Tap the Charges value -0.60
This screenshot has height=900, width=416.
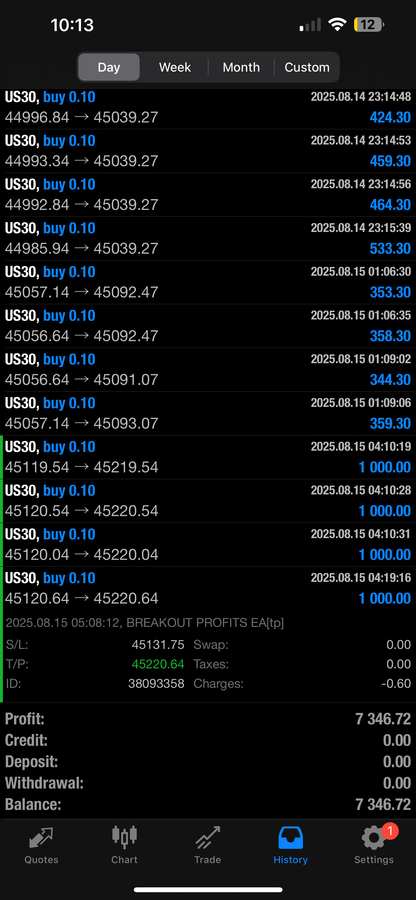point(396,684)
